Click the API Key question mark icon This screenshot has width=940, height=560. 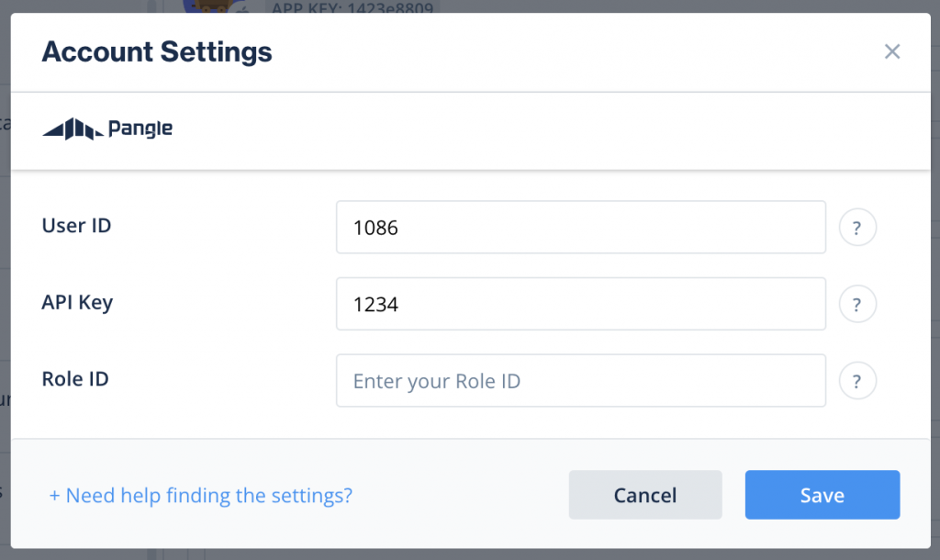point(857,304)
